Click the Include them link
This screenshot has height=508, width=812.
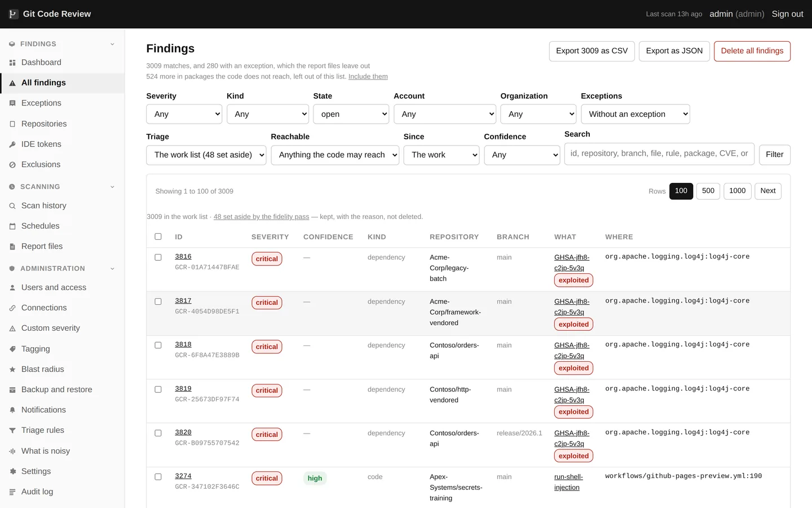click(368, 77)
